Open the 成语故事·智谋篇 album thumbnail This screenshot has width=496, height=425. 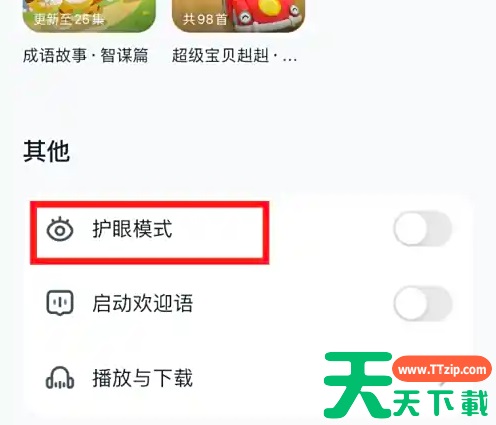[x=89, y=16]
